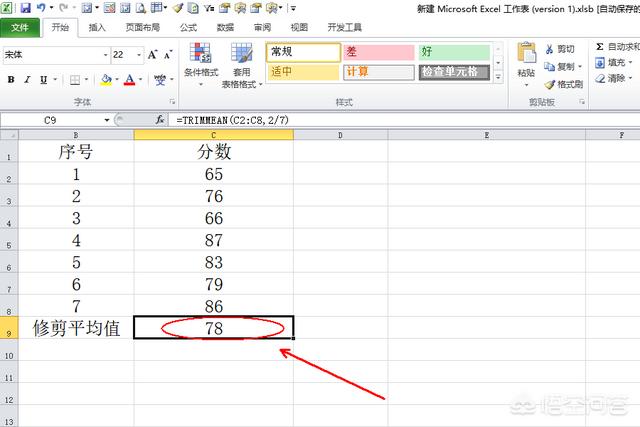
Task: Expand the underline style dropdown arrow
Action: [55, 79]
